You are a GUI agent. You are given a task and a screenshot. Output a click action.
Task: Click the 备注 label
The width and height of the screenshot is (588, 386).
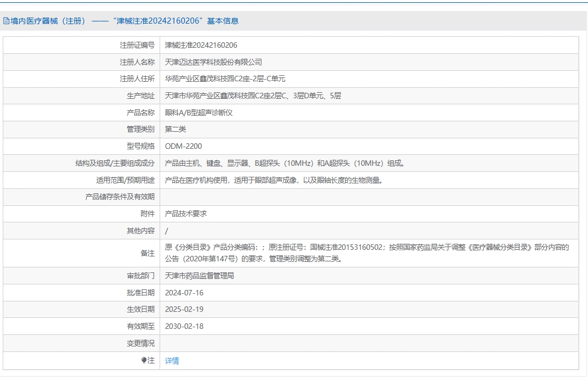pyautogui.click(x=148, y=254)
